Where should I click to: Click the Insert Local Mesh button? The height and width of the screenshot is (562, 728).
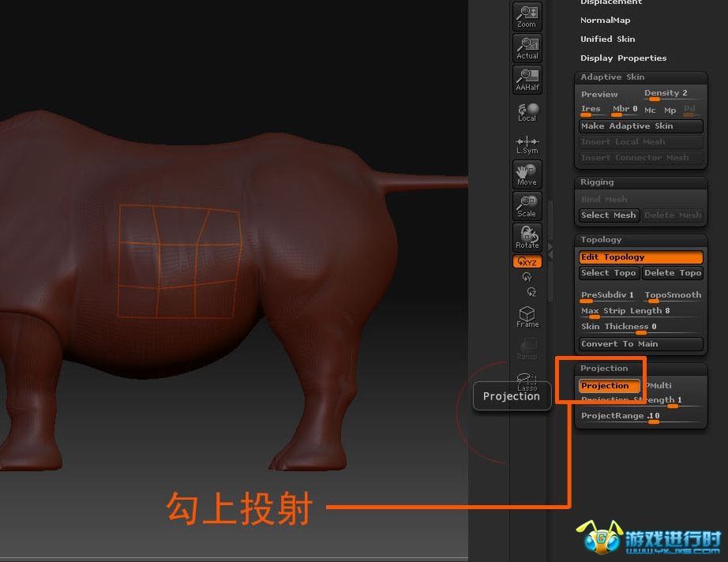(x=640, y=141)
